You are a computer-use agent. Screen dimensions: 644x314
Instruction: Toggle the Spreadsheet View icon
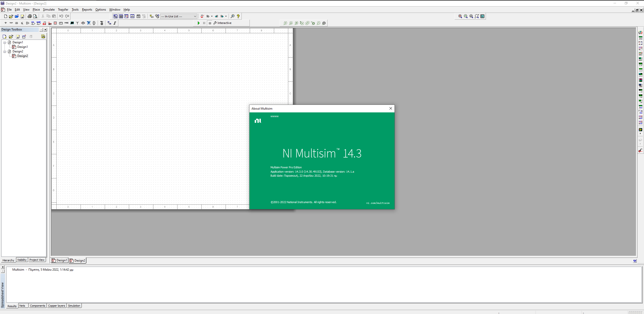[x=121, y=16]
